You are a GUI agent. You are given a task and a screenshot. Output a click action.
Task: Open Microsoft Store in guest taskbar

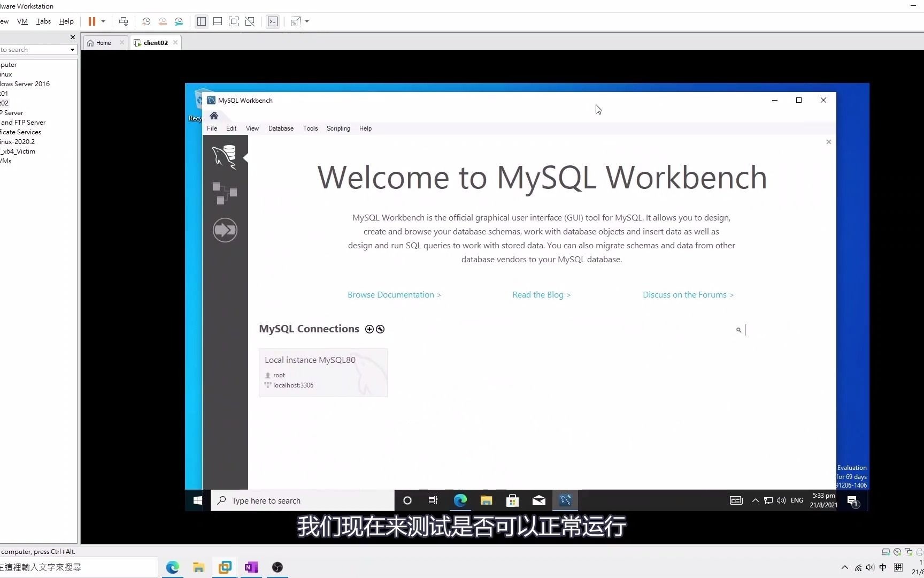pyautogui.click(x=512, y=500)
